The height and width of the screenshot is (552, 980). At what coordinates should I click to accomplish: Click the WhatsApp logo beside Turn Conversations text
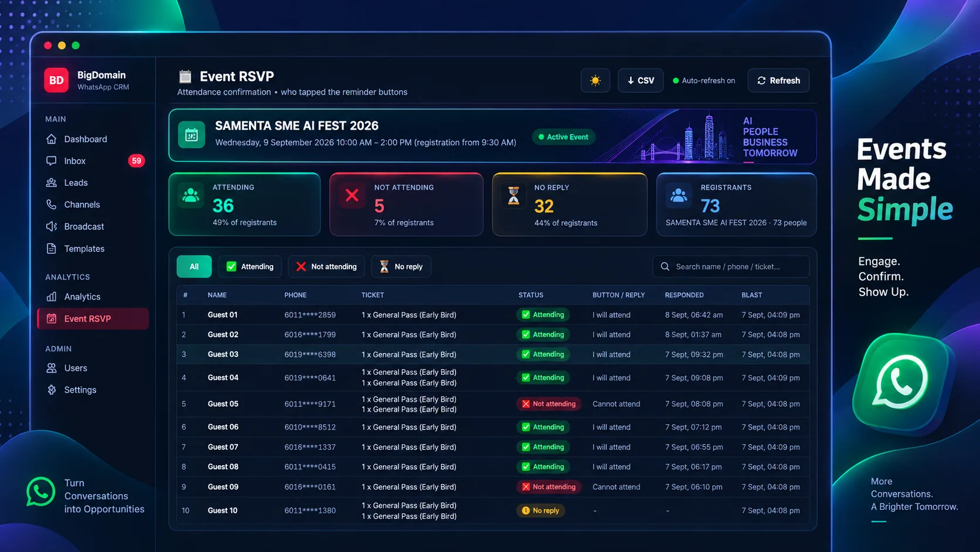click(40, 492)
